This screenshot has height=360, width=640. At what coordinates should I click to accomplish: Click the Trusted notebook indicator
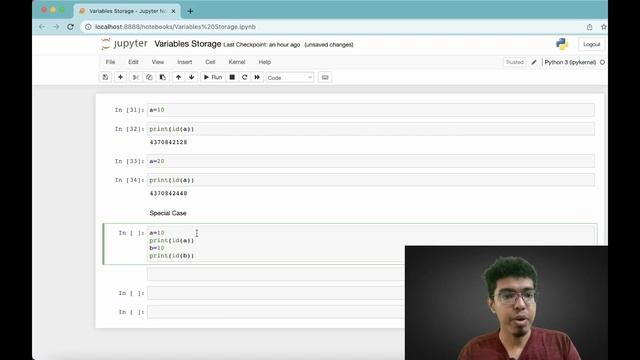pyautogui.click(x=514, y=62)
